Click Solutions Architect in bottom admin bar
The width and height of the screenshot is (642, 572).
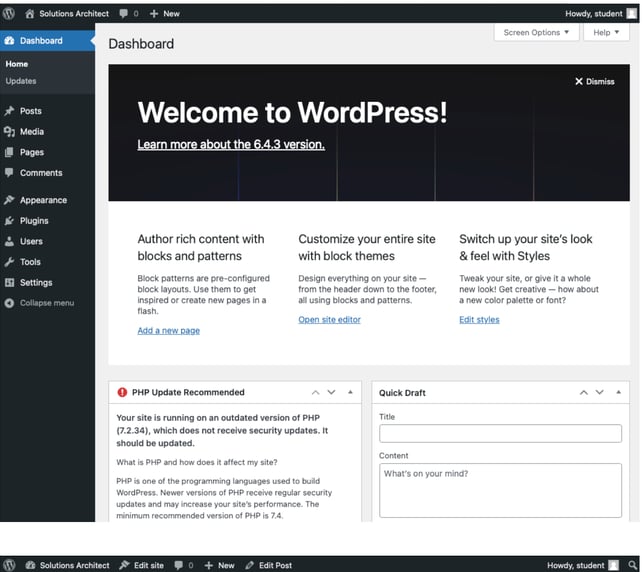click(75, 565)
